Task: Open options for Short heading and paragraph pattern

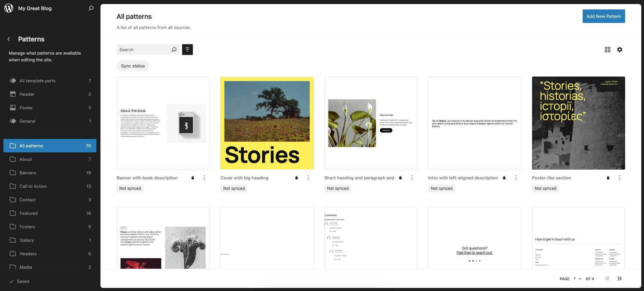Action: click(x=412, y=178)
